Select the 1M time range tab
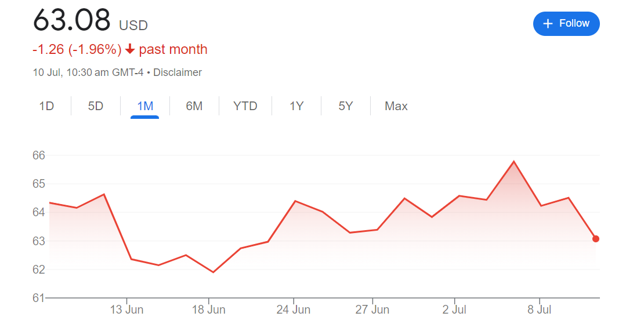The height and width of the screenshot is (331, 644). click(145, 106)
